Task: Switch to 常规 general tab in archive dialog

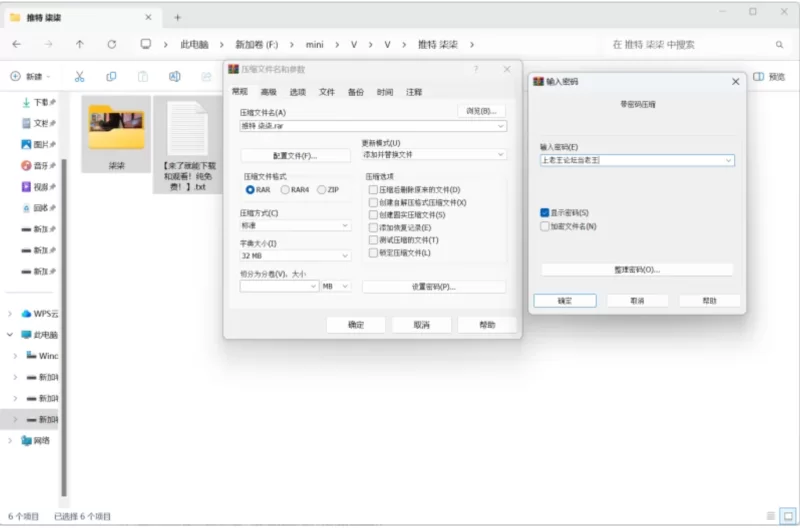Action: pyautogui.click(x=239, y=92)
